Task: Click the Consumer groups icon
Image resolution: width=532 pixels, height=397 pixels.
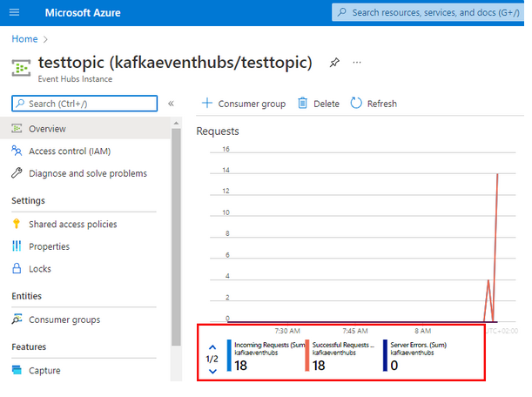Action: pos(17,319)
